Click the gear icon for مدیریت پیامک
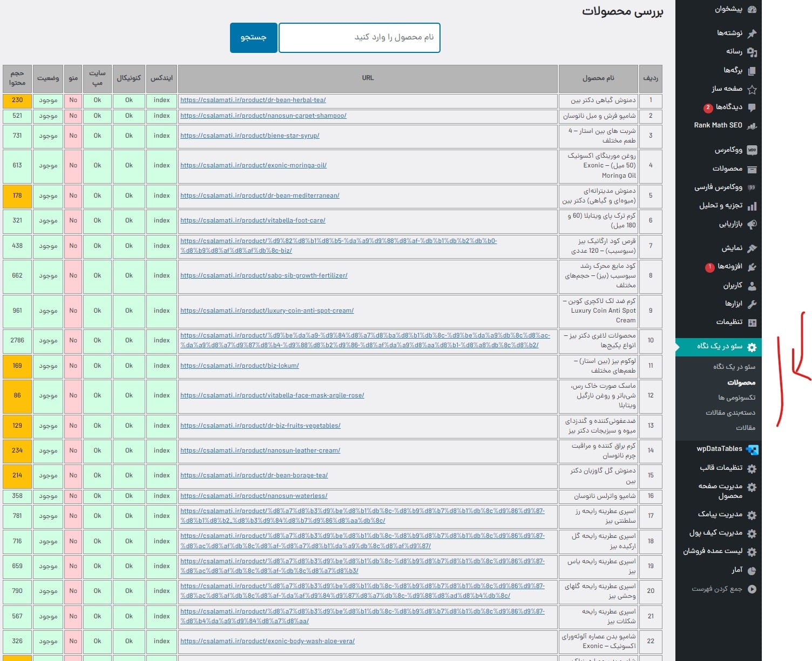 tap(752, 515)
